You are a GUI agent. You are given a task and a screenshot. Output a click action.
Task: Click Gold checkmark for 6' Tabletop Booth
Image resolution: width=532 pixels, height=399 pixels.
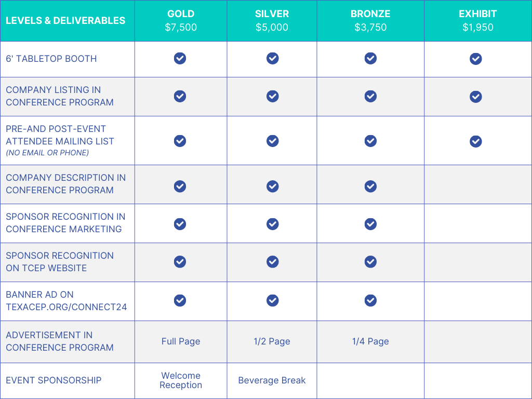click(x=180, y=58)
